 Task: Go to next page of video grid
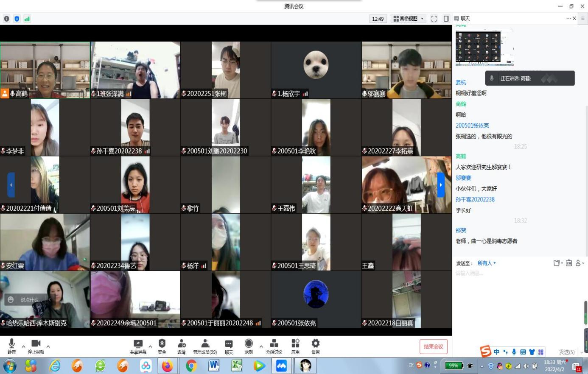coord(441,185)
